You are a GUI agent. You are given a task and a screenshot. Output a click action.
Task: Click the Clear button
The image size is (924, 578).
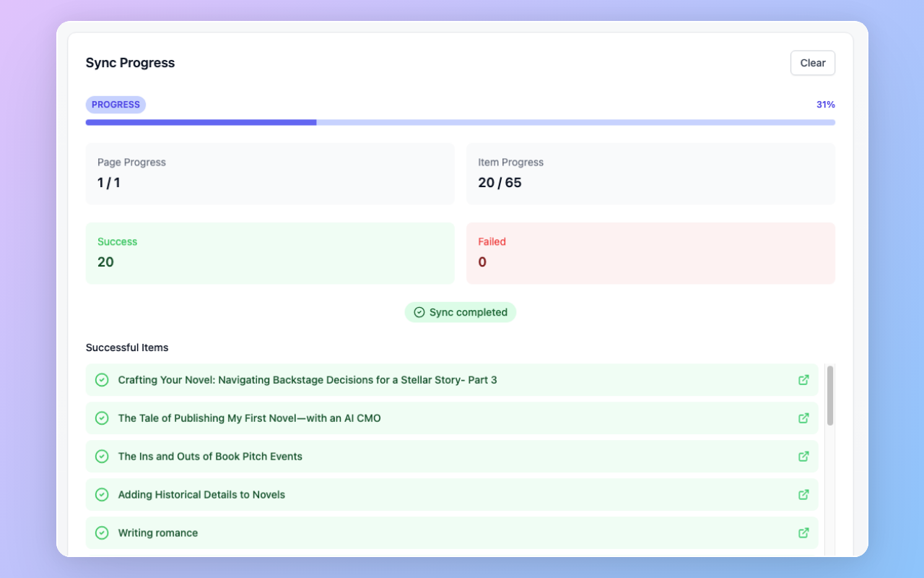click(812, 63)
